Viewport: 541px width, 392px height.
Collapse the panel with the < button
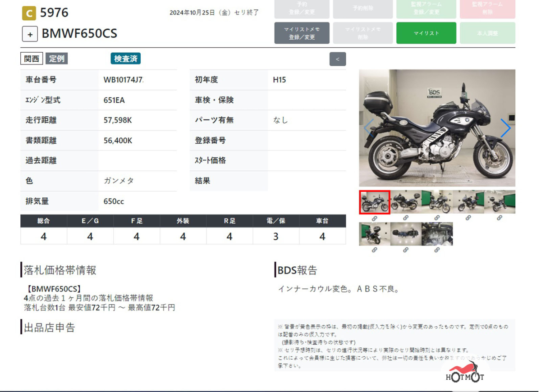(x=338, y=59)
